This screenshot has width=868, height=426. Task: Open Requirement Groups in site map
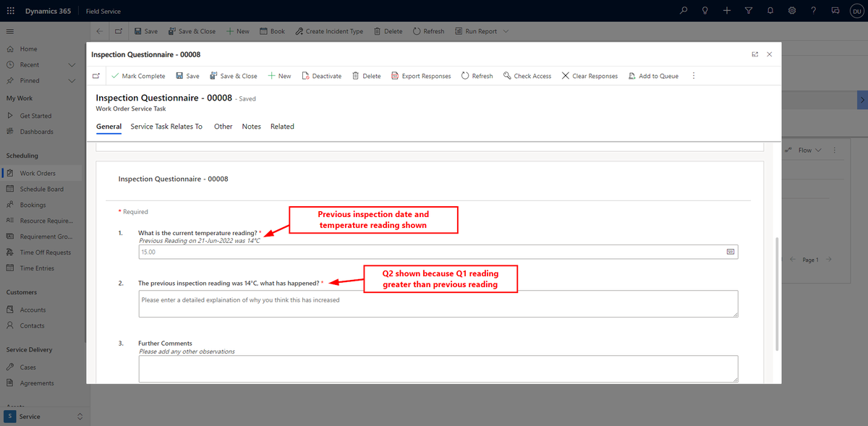pyautogui.click(x=46, y=237)
